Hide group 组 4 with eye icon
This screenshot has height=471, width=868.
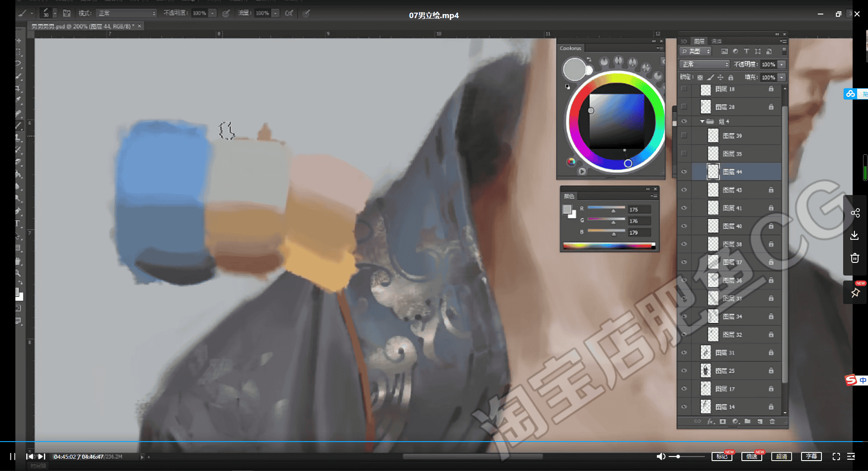684,121
